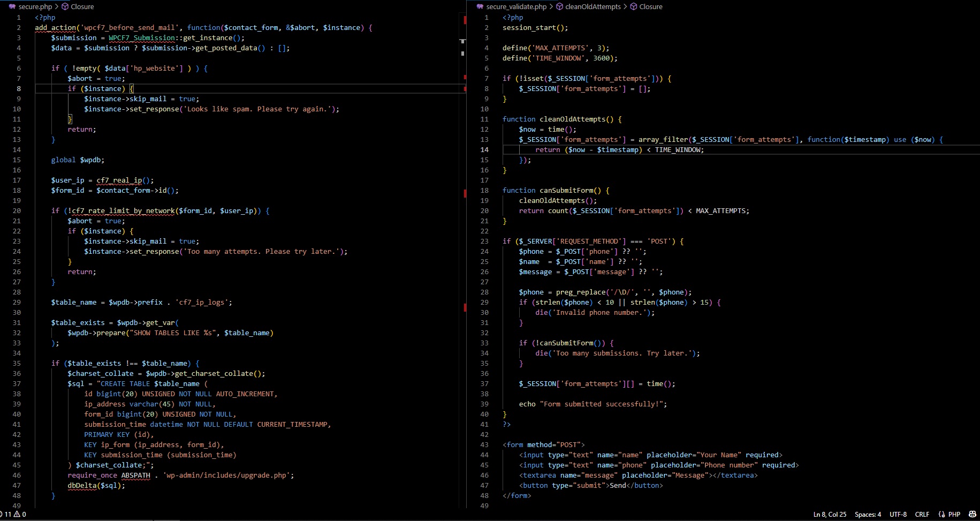
Task: Click PHP language mode text in status bar
Action: pos(954,514)
